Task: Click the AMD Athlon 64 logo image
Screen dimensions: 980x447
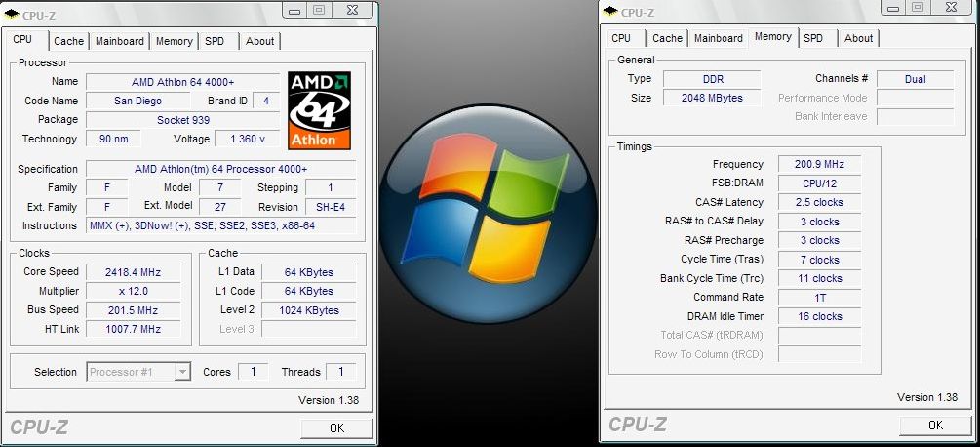Action: pyautogui.click(x=320, y=110)
